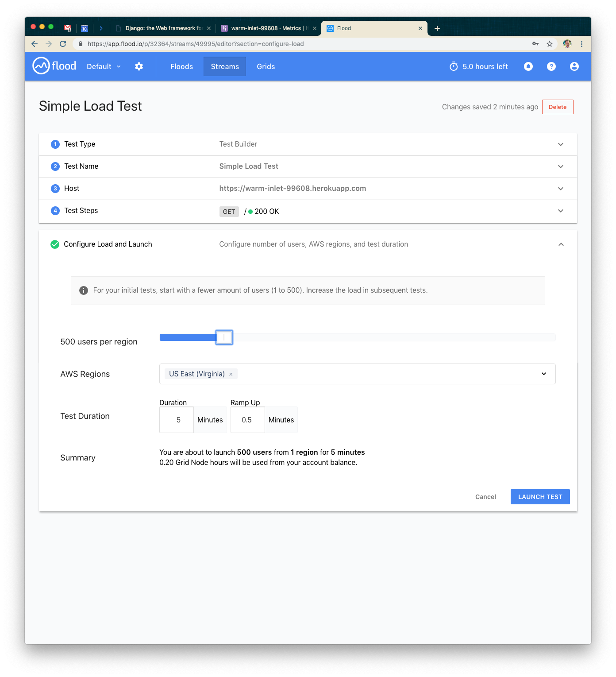Reload the page in browser
This screenshot has height=677, width=616.
click(x=63, y=44)
